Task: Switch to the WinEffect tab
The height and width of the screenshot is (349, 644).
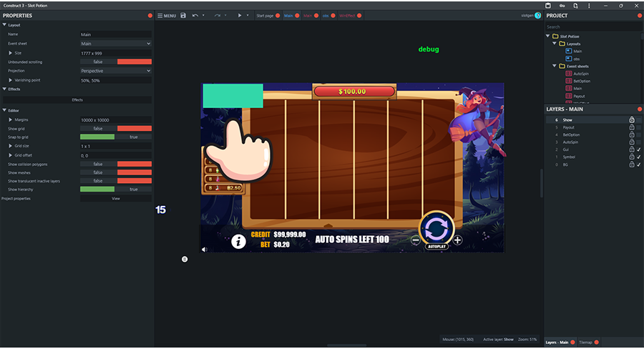Action: [347, 16]
